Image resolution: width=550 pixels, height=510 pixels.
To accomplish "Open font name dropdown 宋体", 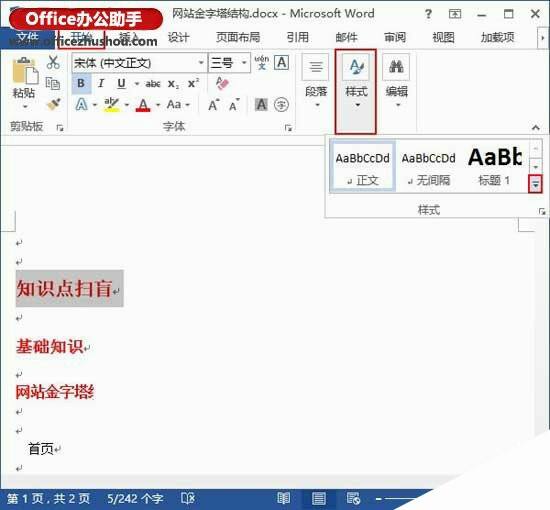I will (201, 63).
